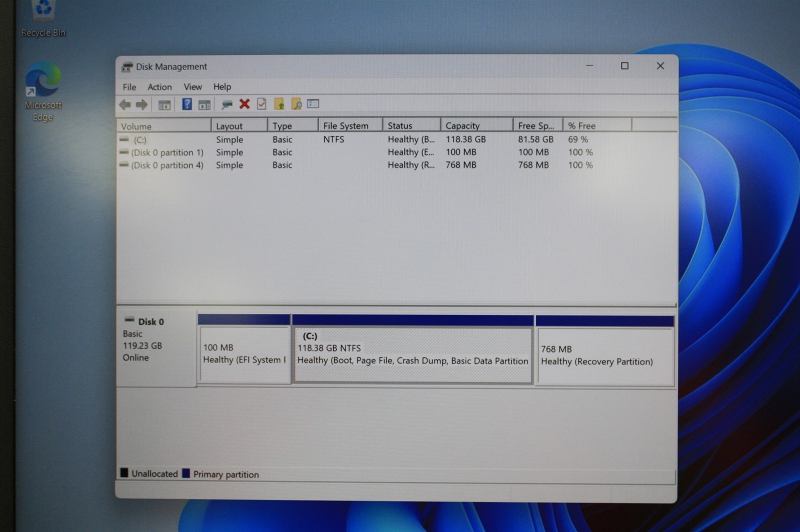Click the Properties checkmark page icon

pos(262,104)
